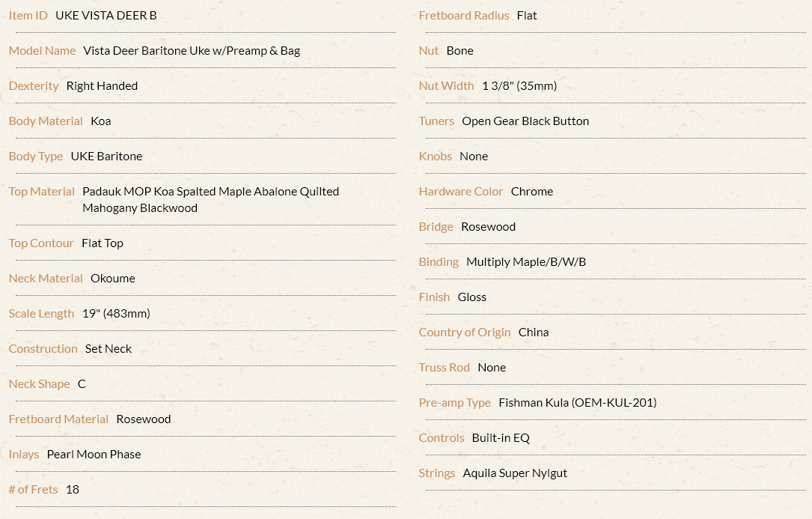Click the Body Material value Koa
The image size is (812, 519).
click(101, 121)
